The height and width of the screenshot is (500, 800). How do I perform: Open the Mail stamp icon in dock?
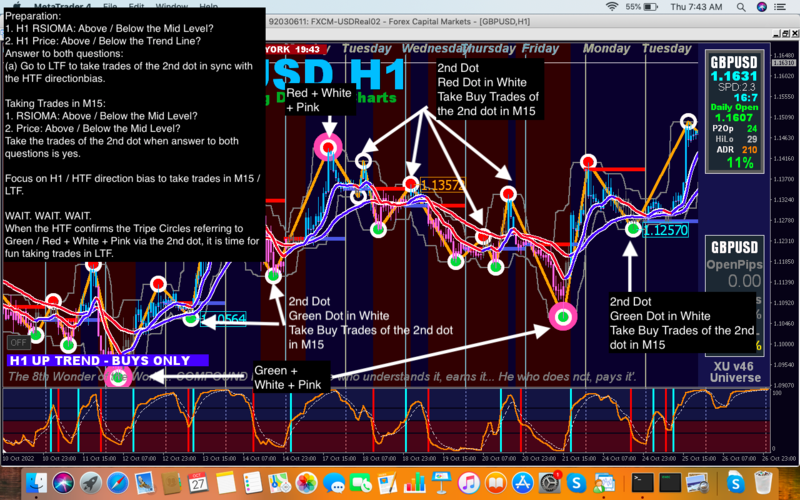click(145, 482)
